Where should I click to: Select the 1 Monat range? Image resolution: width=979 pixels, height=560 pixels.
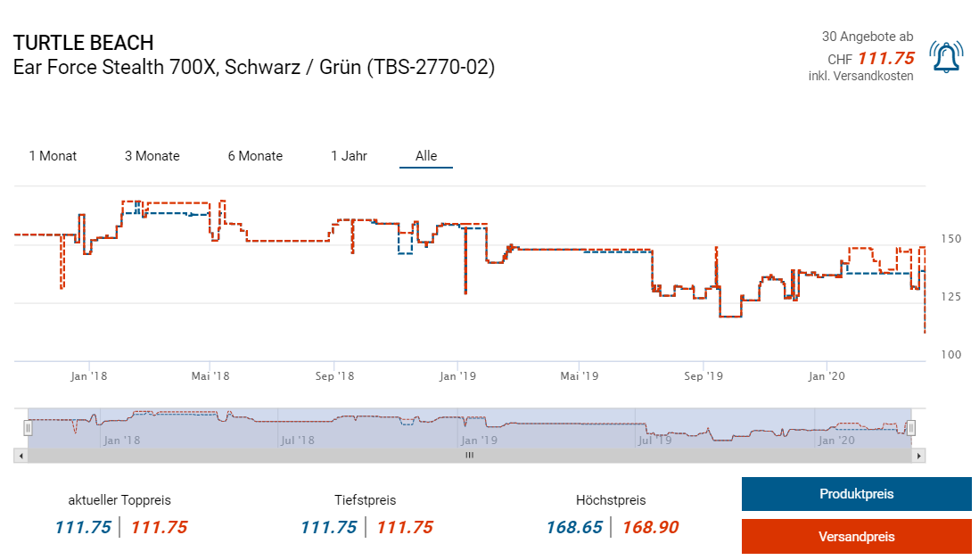coord(53,156)
